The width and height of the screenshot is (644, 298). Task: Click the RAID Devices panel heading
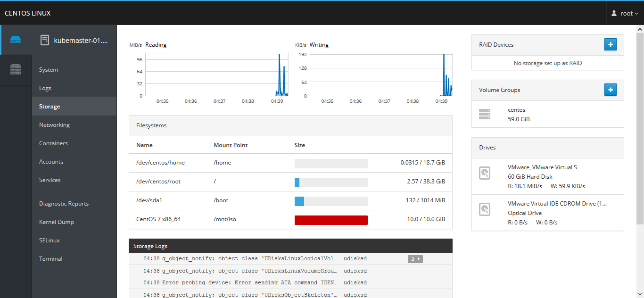[496, 45]
